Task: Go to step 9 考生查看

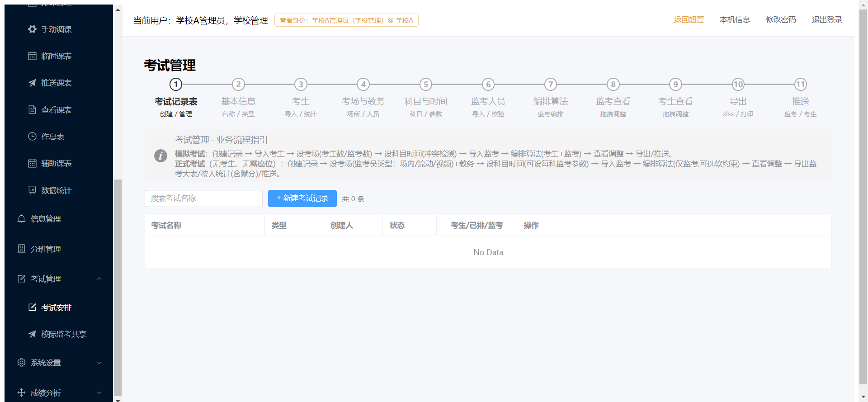Action: pyautogui.click(x=675, y=98)
